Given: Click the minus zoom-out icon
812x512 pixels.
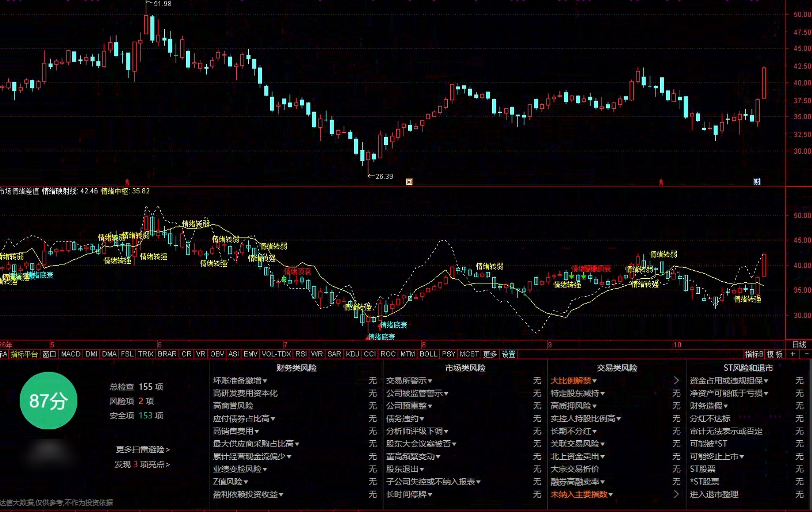Looking at the screenshot, I should pyautogui.click(x=807, y=354).
